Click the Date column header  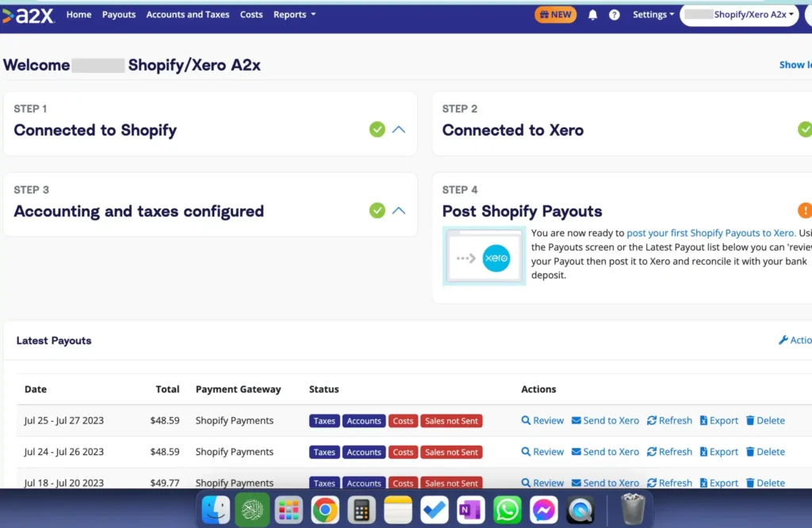point(36,388)
